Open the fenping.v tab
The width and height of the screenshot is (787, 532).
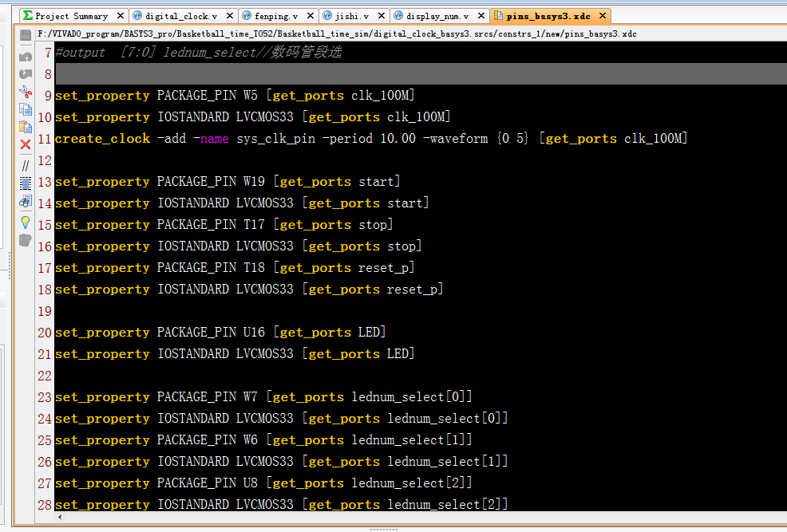[x=276, y=16]
